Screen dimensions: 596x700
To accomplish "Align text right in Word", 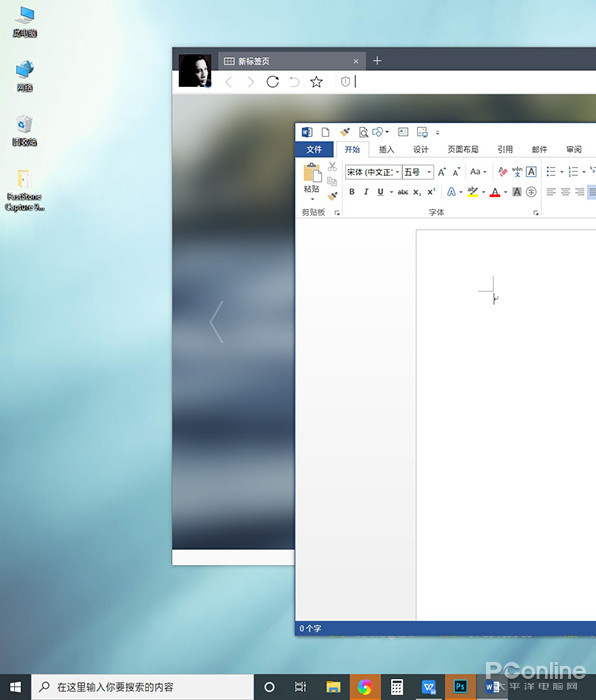I will click(x=580, y=192).
